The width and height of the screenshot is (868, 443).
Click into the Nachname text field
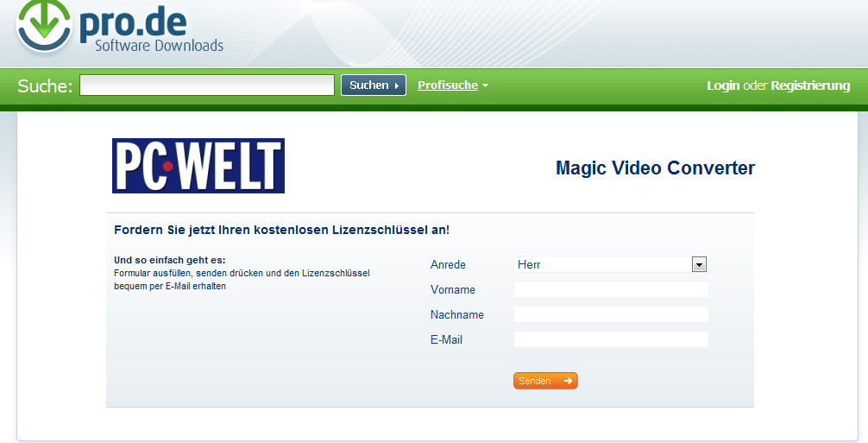coord(611,314)
